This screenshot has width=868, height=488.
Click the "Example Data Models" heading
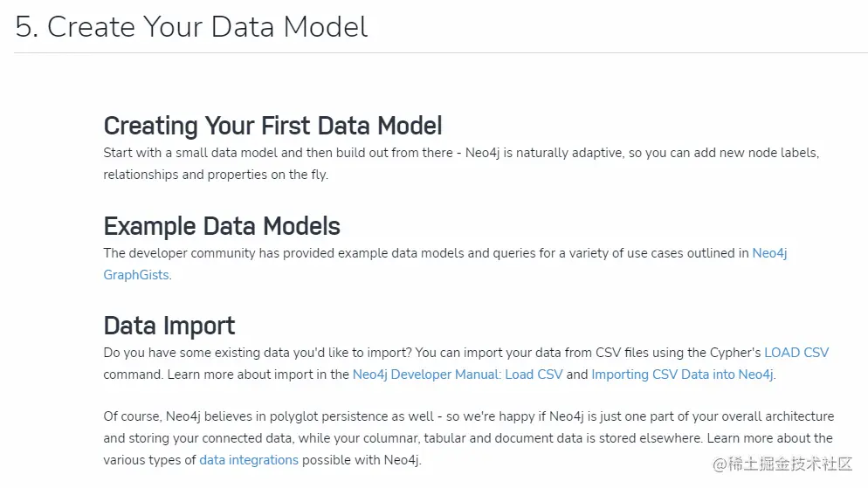point(222,226)
